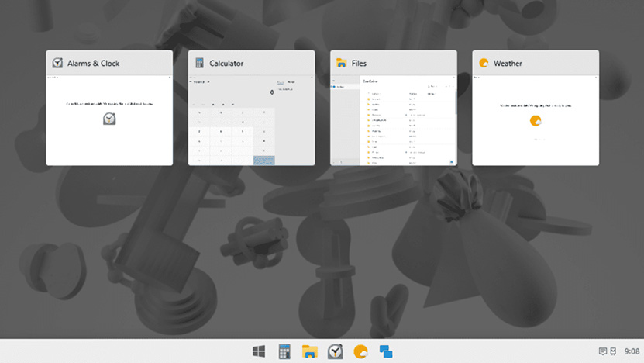The height and width of the screenshot is (363, 644).
Task: Select the Weather window preview
Action: [536, 120]
